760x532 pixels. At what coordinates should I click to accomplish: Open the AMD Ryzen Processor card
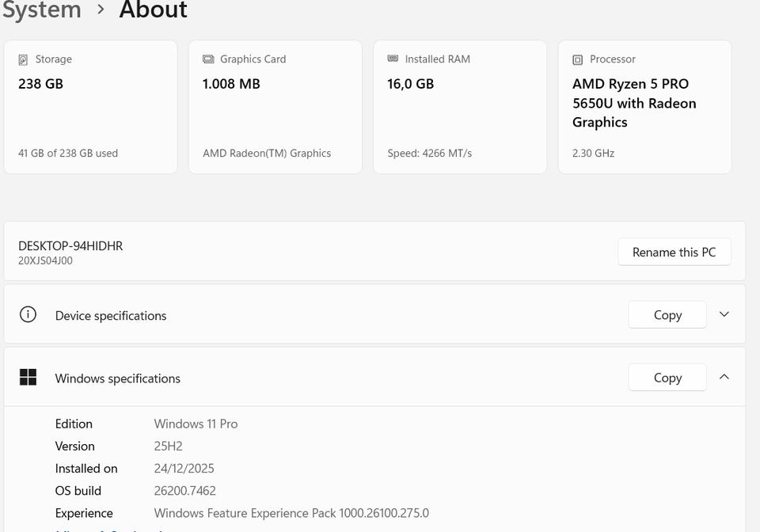[x=644, y=107]
